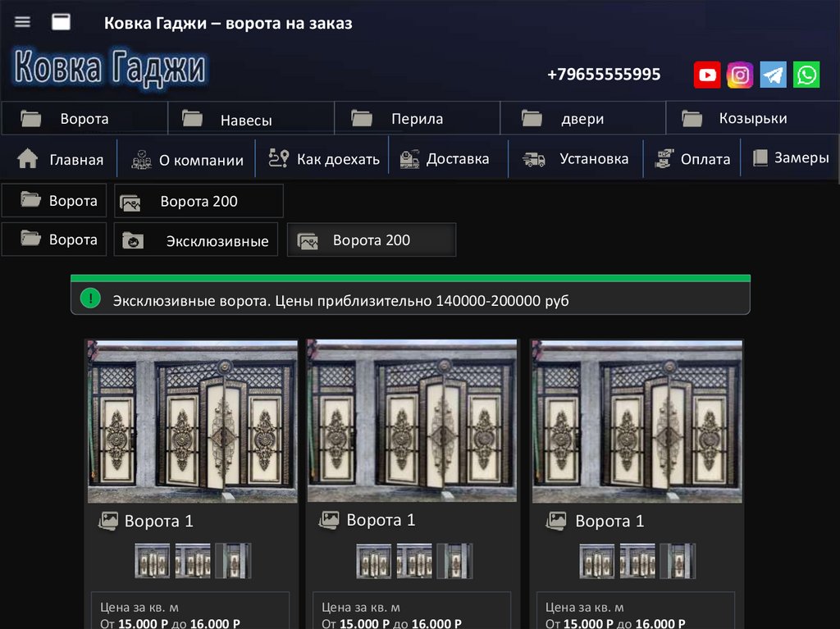Call the phone number +79655555995
Viewport: 840px width, 629px height.
[604, 75]
